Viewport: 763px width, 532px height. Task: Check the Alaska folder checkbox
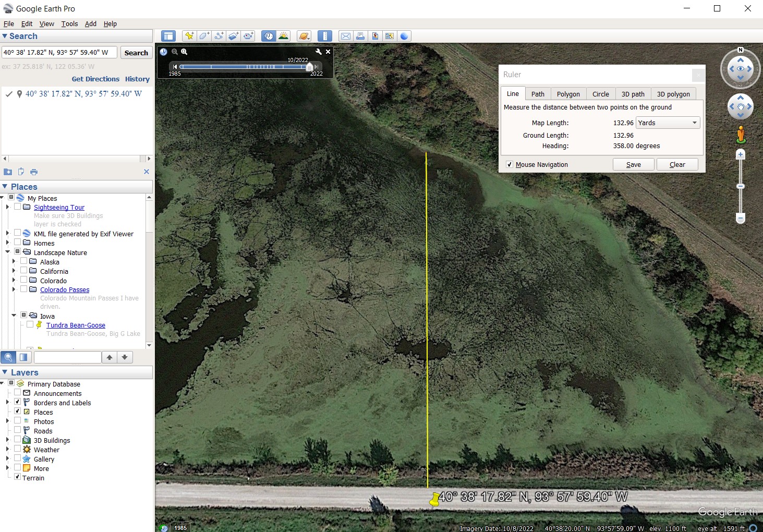(x=23, y=261)
